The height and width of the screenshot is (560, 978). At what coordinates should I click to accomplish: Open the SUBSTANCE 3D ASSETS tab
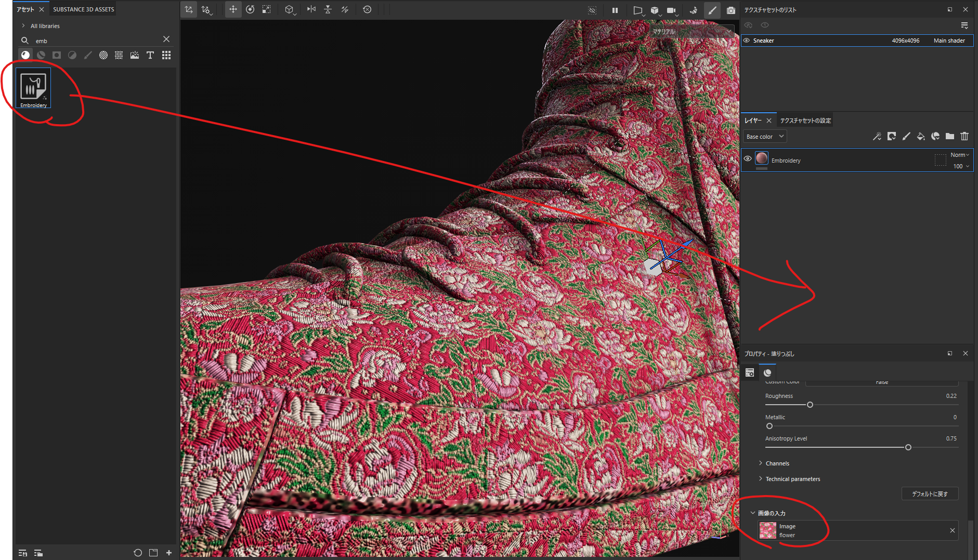click(83, 9)
